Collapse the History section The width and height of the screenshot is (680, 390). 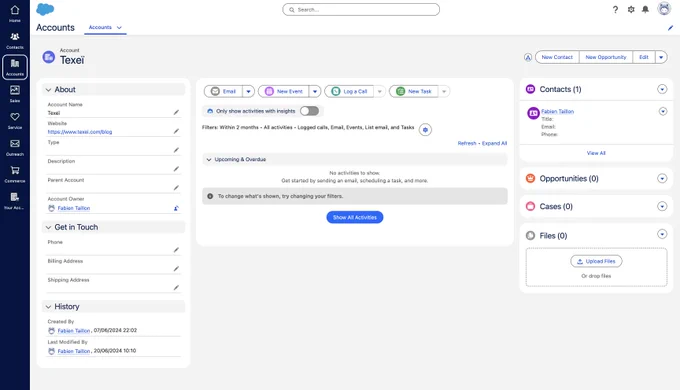(49, 307)
